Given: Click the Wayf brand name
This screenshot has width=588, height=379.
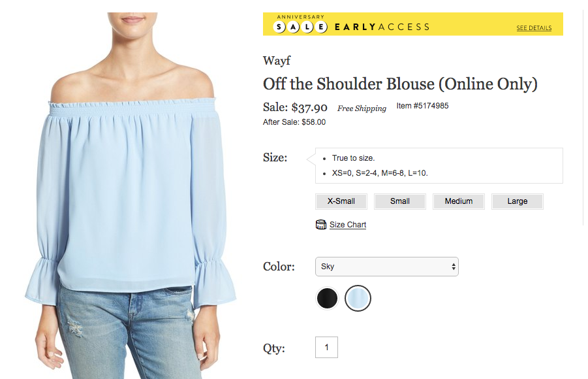Looking at the screenshot, I should [x=277, y=61].
